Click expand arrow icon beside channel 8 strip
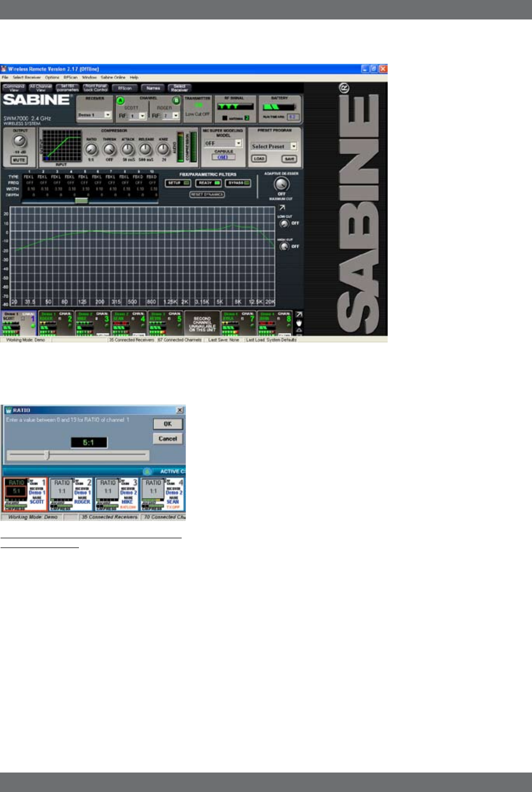Image resolution: width=532 pixels, height=792 pixels. click(x=298, y=314)
